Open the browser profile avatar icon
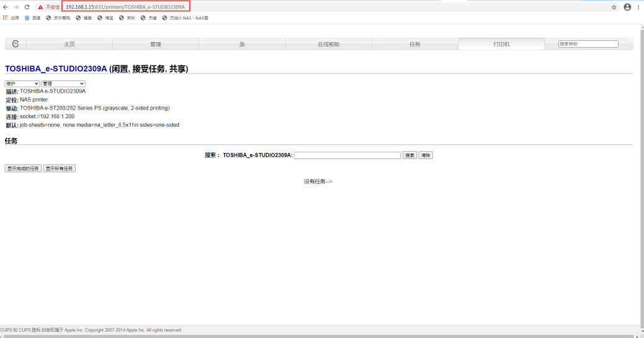Screen dimensions: 644x338 point(627,7)
